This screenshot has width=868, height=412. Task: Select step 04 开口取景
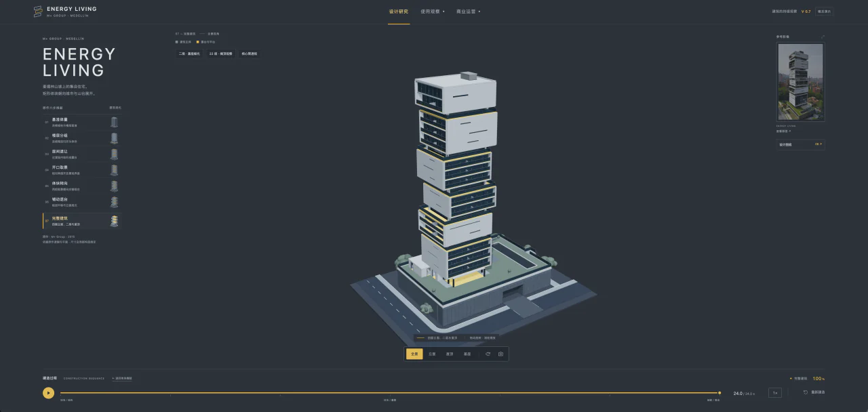(81, 170)
